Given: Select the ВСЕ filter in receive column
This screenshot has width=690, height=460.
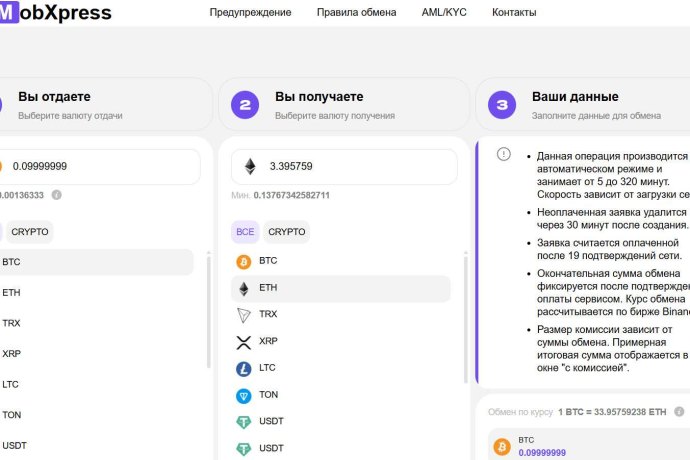Looking at the screenshot, I should pyautogui.click(x=245, y=232).
